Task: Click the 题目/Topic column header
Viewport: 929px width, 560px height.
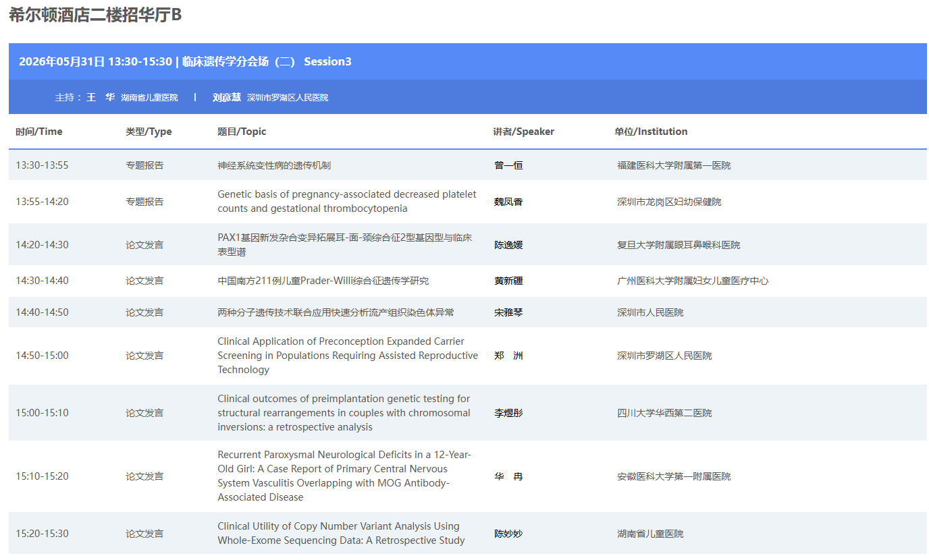Action: point(242,132)
